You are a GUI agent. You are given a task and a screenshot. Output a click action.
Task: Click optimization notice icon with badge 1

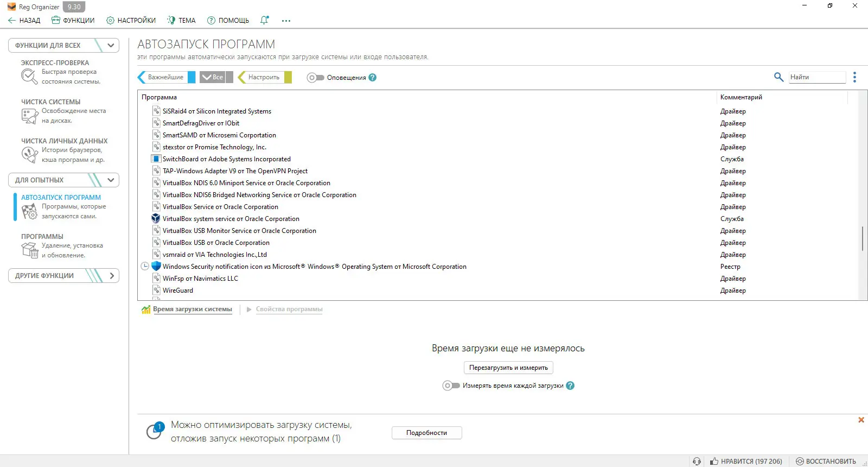(x=155, y=431)
